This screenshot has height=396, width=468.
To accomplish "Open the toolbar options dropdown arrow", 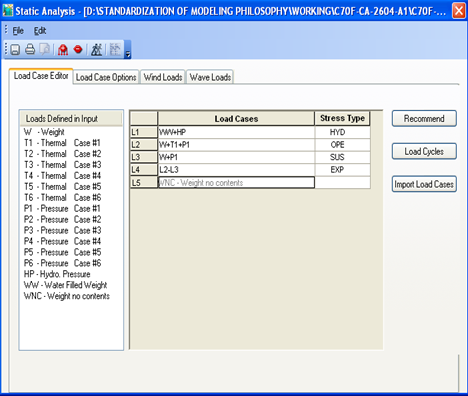I will 128,50.
